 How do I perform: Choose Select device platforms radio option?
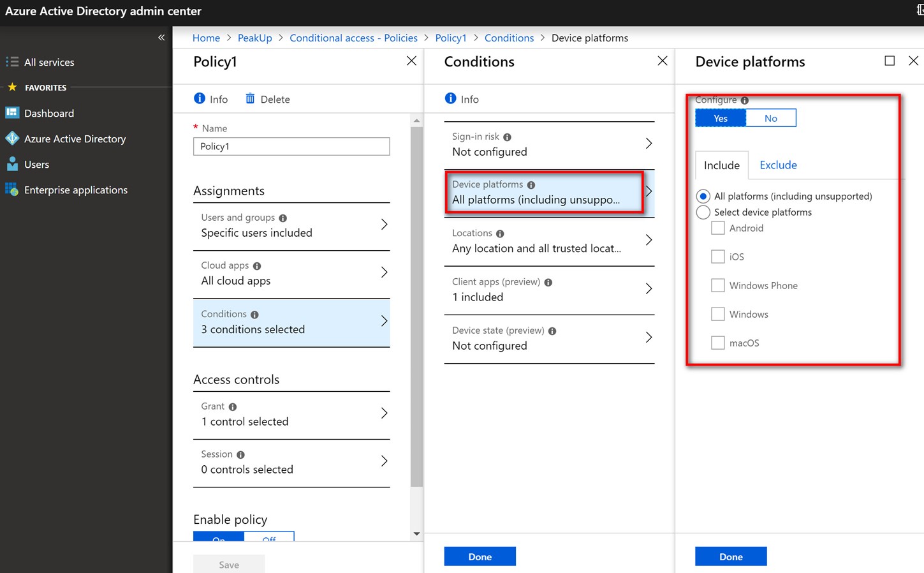point(703,212)
